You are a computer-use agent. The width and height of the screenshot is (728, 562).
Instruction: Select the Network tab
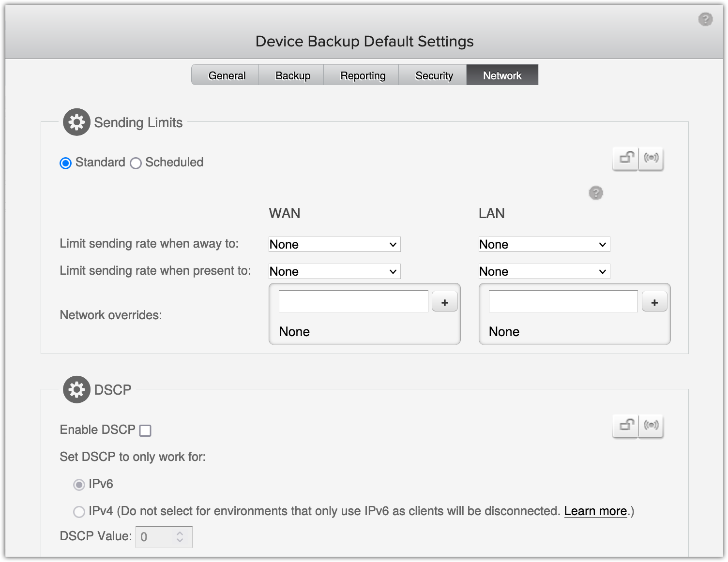(502, 75)
